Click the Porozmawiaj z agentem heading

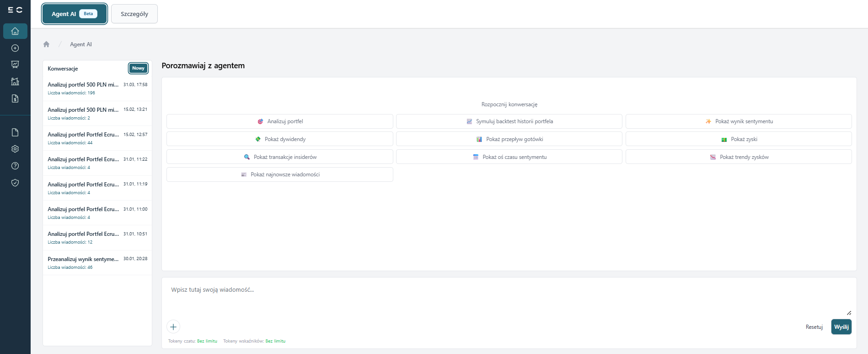(203, 65)
